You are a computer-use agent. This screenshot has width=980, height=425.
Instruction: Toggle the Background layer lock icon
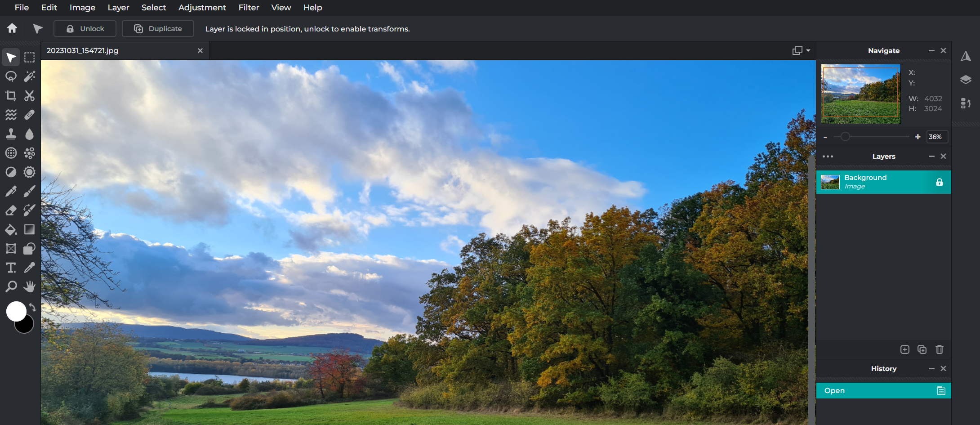[939, 182]
